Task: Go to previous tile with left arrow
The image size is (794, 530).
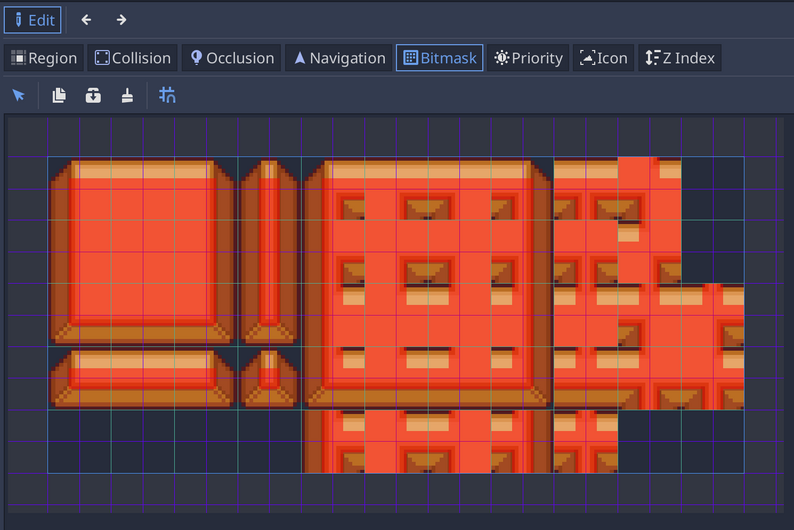Action: pos(87,20)
